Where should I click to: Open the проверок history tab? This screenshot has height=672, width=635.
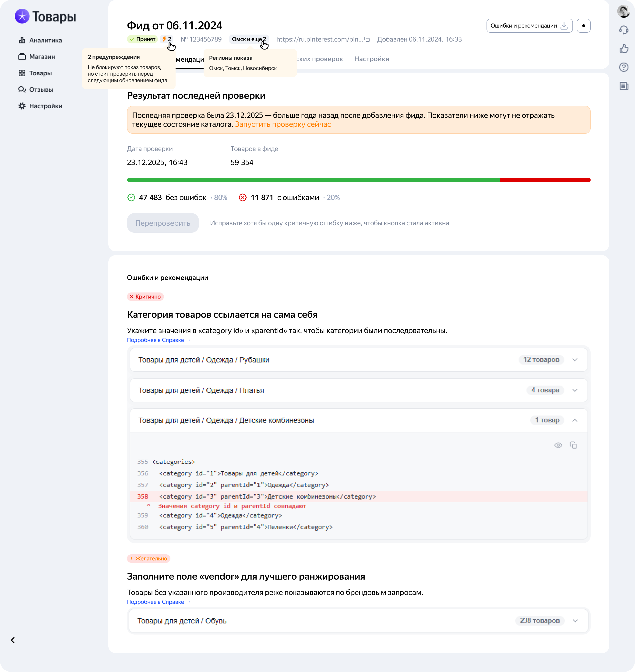(x=320, y=59)
